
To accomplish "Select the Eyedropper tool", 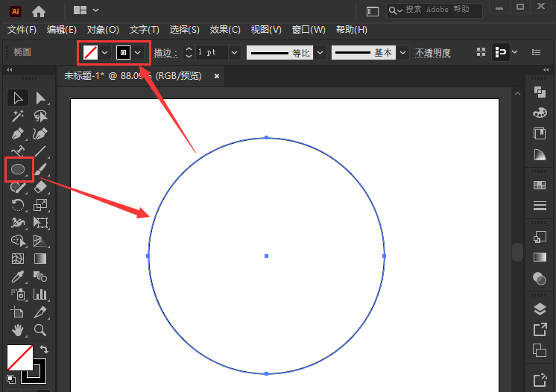I will [x=18, y=276].
